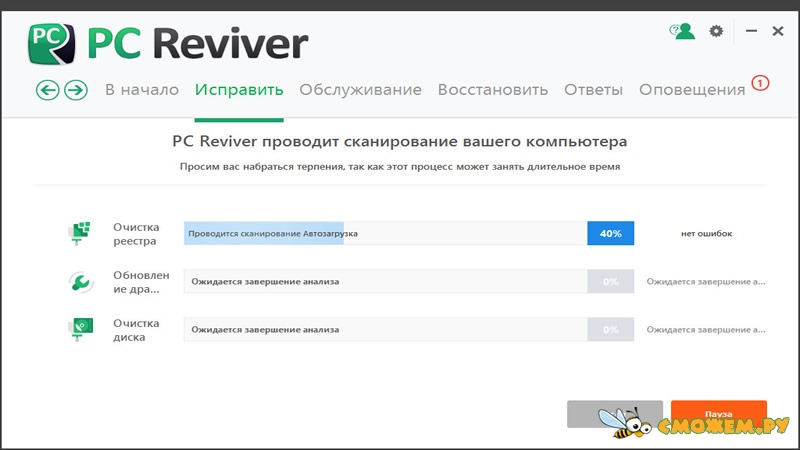The height and width of the screenshot is (450, 800).
Task: Open the Восстановить tab
Action: pyautogui.click(x=493, y=90)
